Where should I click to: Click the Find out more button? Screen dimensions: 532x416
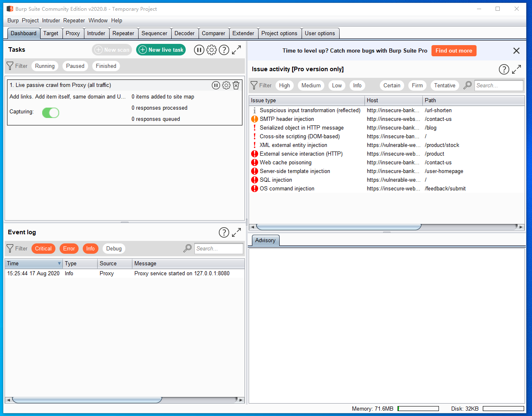tap(454, 50)
